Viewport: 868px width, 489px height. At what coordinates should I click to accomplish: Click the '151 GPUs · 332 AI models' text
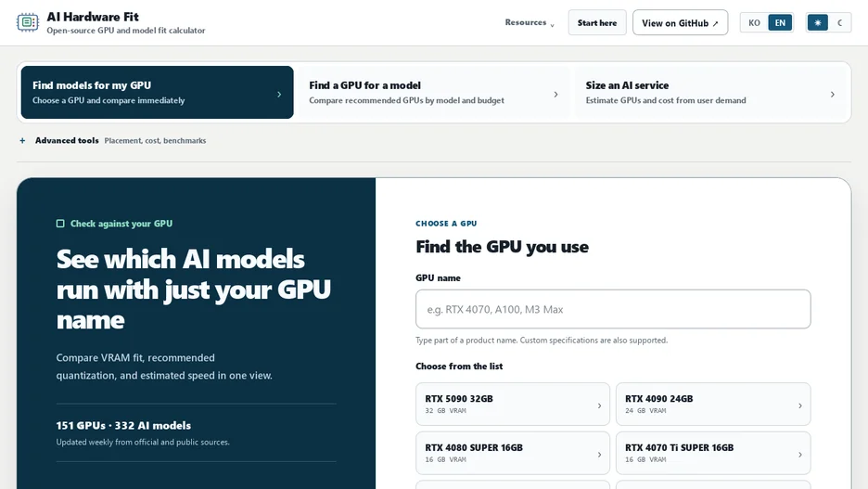click(x=123, y=425)
